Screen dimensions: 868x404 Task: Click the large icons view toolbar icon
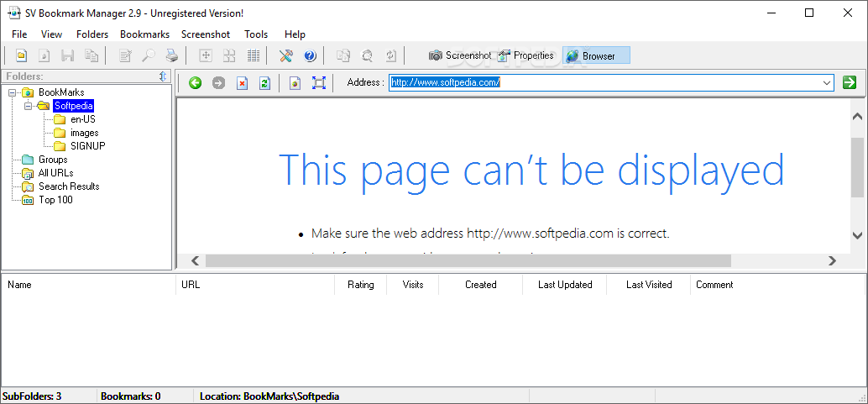[x=206, y=55]
